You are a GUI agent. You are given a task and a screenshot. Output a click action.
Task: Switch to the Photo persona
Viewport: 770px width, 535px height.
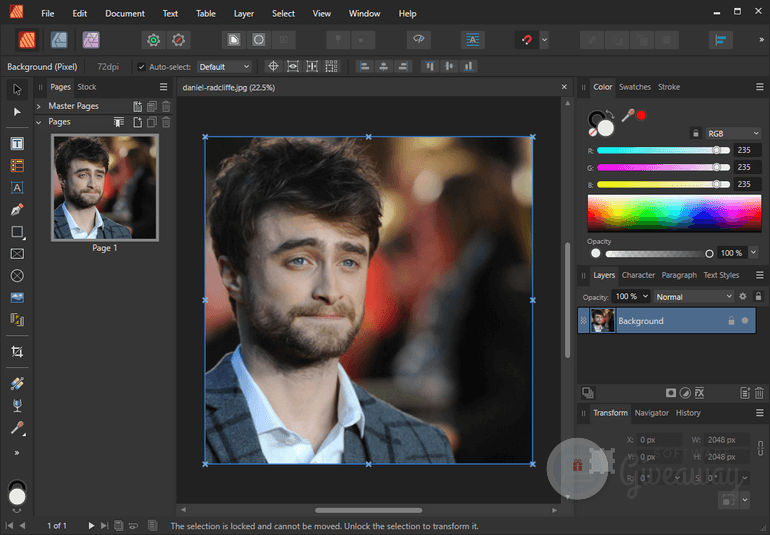(x=91, y=40)
